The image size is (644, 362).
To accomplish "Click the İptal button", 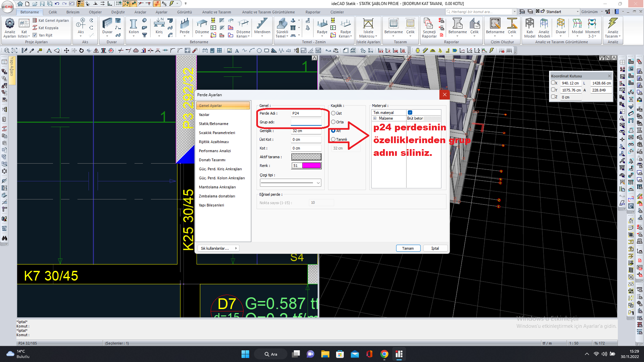I will click(435, 248).
